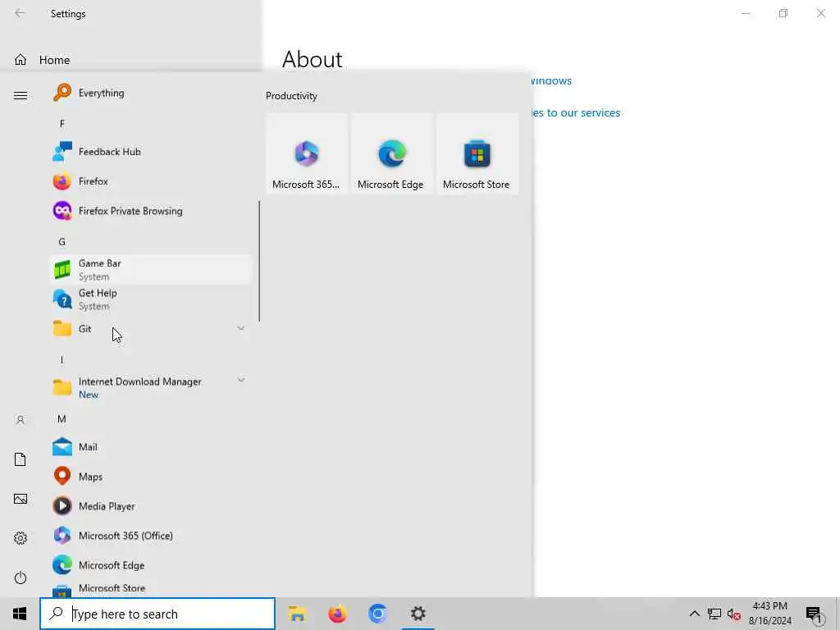Click the Microsoft 365 pinned tile
Viewport: 840px width, 630px height.
[x=307, y=154]
